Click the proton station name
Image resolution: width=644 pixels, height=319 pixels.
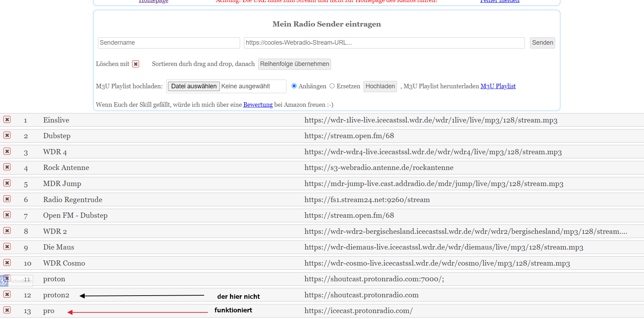[54, 279]
